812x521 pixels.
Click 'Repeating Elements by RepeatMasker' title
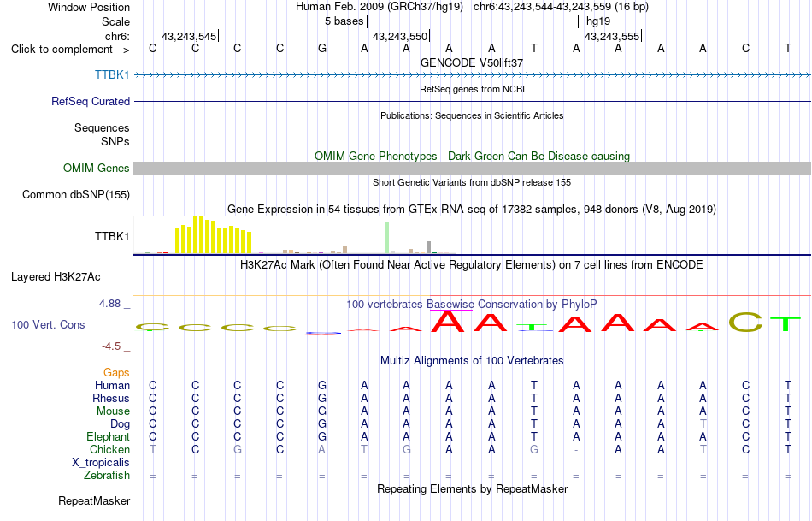tap(472, 488)
